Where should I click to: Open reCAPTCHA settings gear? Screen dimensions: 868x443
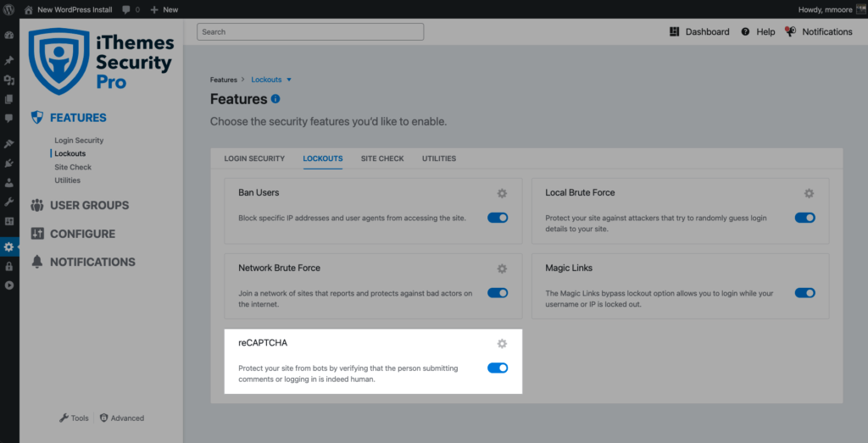(502, 343)
